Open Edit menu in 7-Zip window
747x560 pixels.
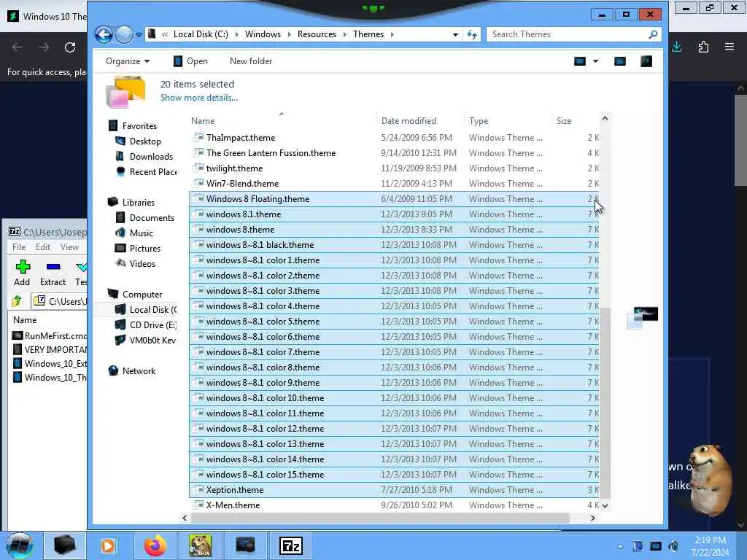click(x=43, y=247)
